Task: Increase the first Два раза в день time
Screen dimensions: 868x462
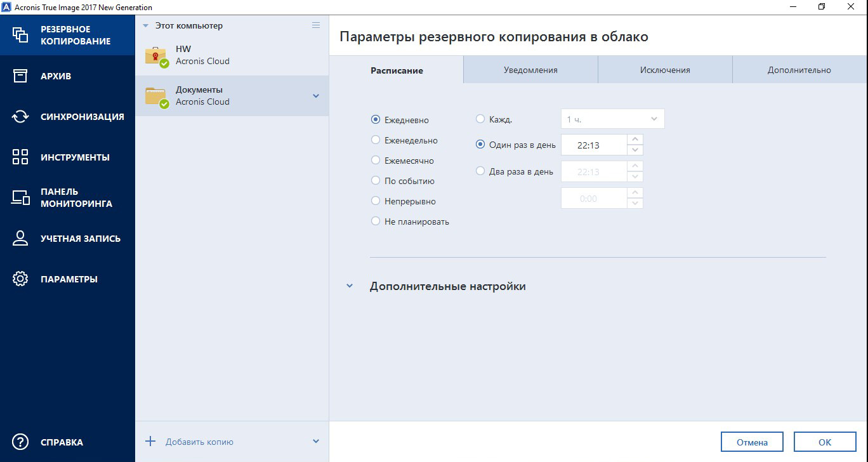Action: 635,166
